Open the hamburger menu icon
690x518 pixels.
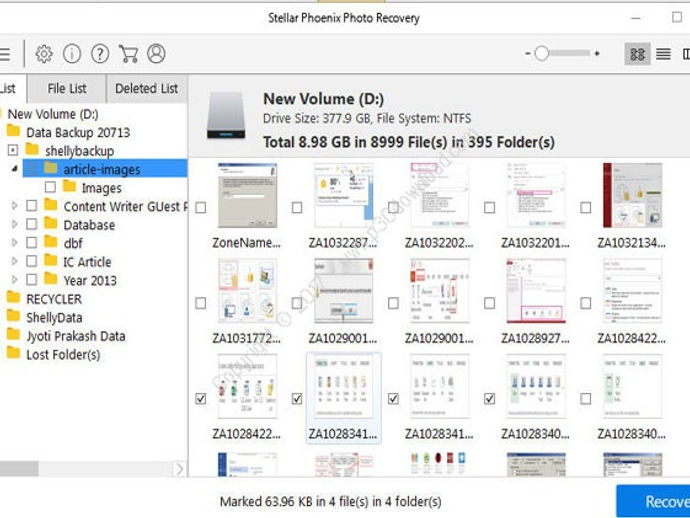5,54
